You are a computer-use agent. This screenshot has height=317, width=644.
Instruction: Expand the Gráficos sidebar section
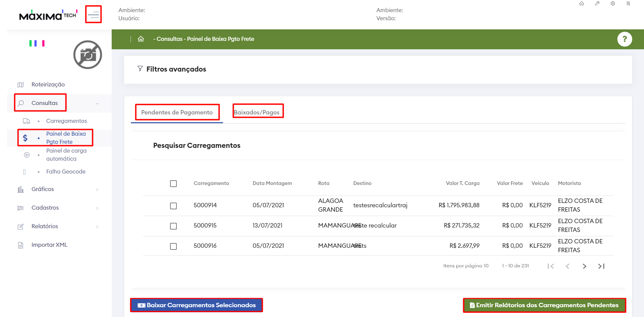pos(43,189)
